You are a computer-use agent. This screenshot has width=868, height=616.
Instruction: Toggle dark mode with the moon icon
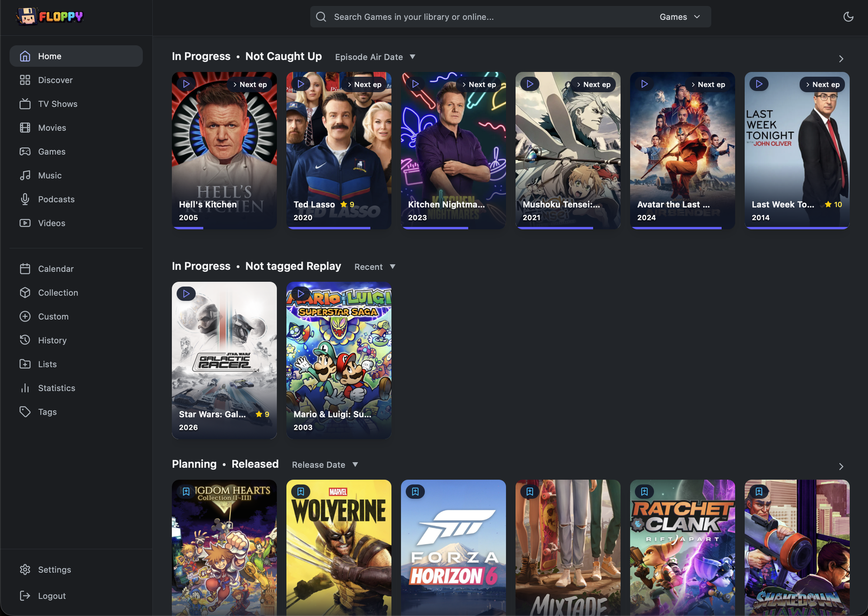tap(848, 17)
